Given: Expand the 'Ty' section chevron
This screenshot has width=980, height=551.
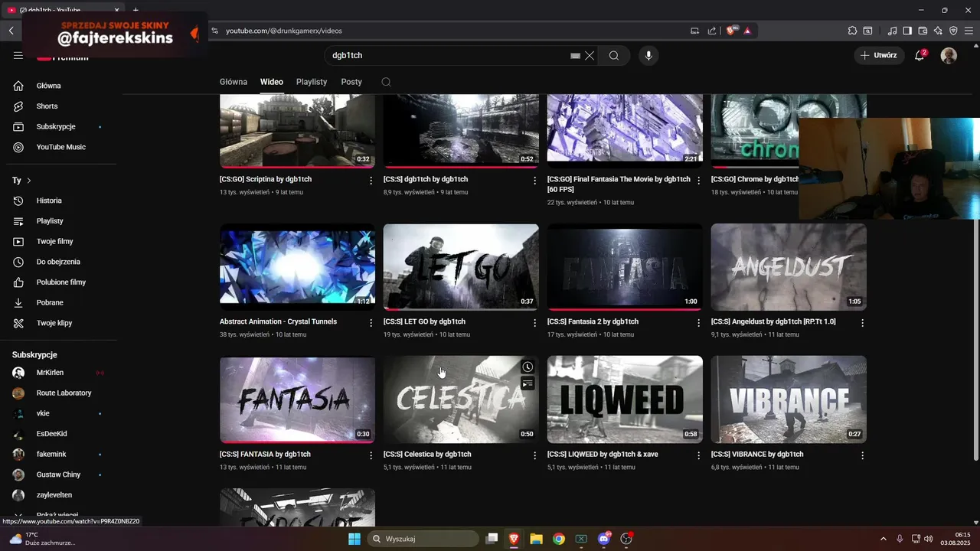Looking at the screenshot, I should tap(29, 181).
